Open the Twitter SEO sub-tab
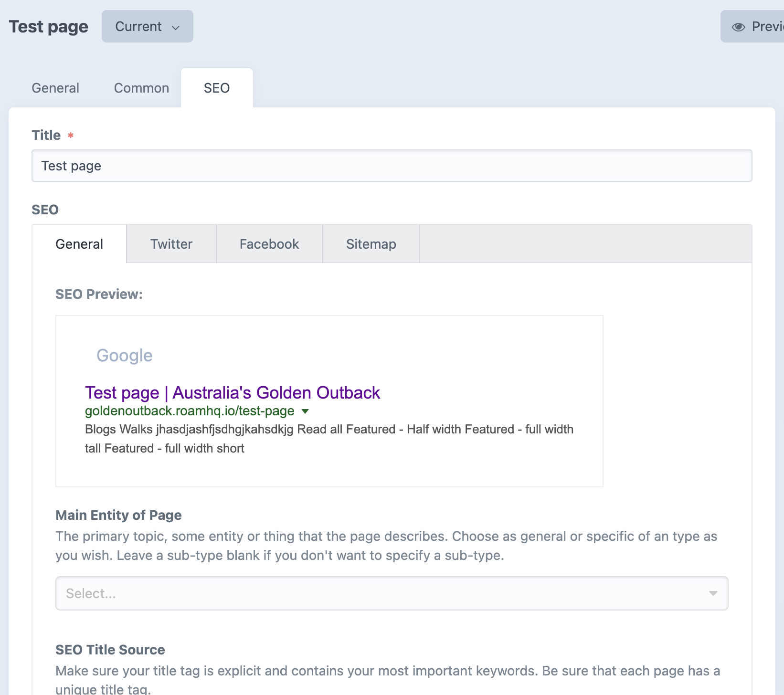The height and width of the screenshot is (695, 784). point(171,244)
